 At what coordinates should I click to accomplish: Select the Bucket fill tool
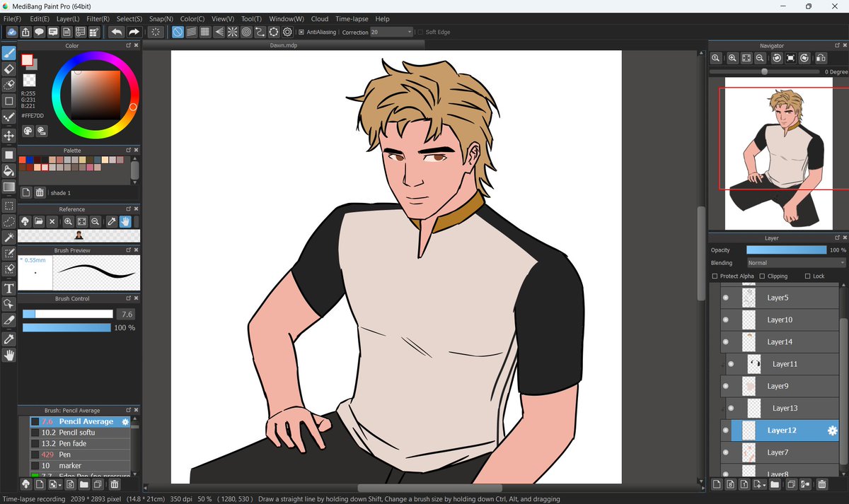coord(8,170)
